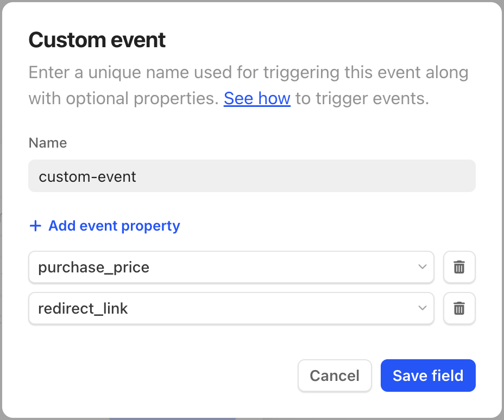Click the Custom event dialog heading
This screenshot has height=420, width=504.
coord(97,40)
